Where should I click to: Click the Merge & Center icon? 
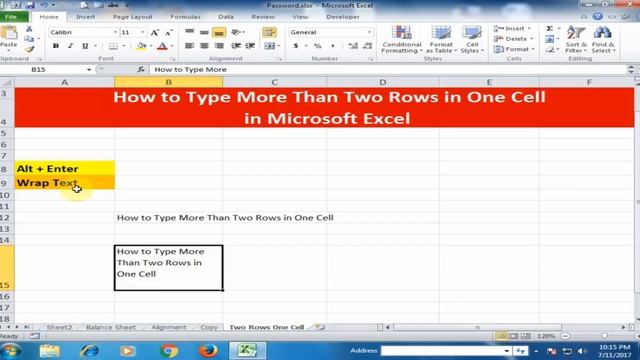pyautogui.click(x=269, y=46)
